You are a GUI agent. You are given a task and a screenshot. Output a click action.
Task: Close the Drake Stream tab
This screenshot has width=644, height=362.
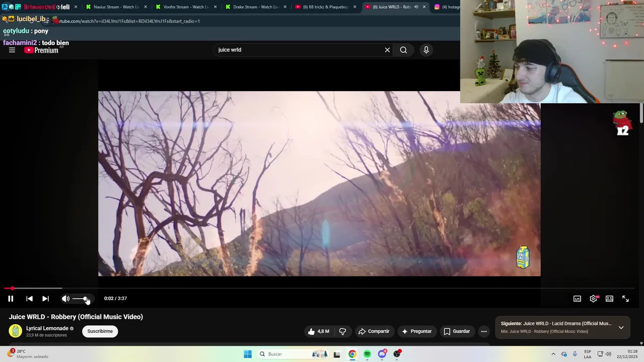click(285, 7)
